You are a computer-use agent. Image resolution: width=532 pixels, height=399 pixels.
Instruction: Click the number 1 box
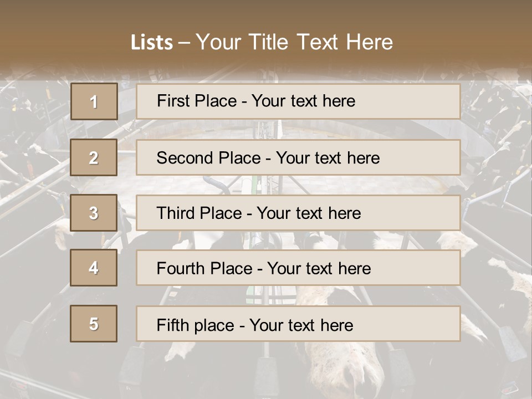94,101
